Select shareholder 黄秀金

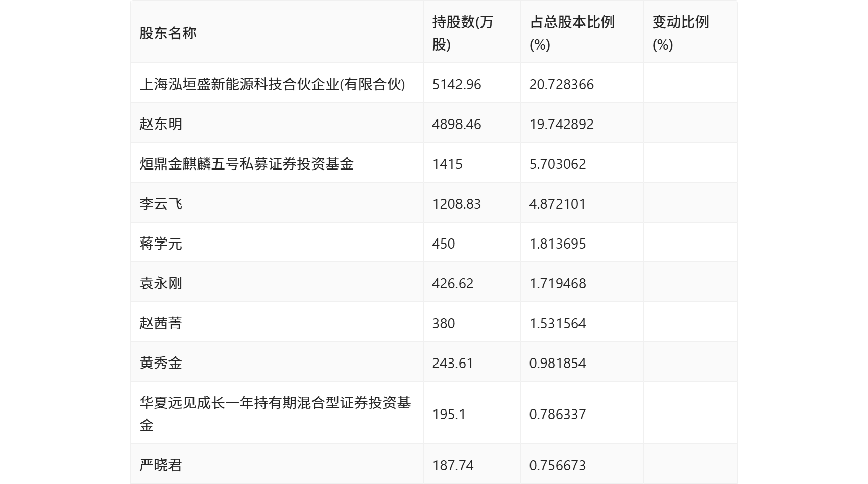tap(161, 363)
